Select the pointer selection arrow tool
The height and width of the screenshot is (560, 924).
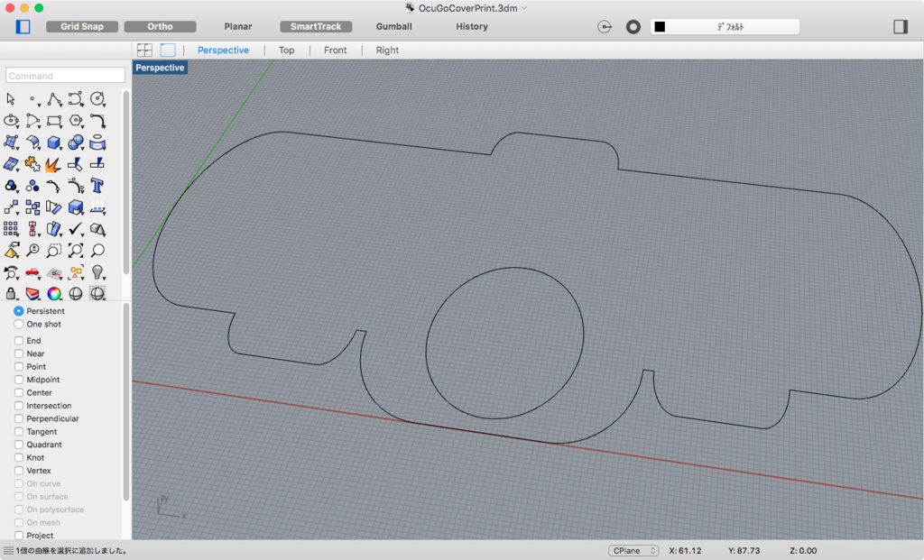(11, 99)
